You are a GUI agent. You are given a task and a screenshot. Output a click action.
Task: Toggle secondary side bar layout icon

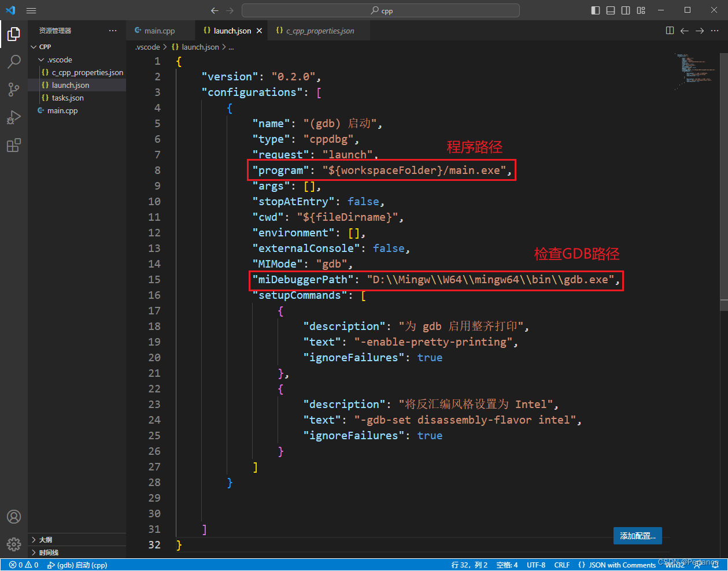(626, 10)
